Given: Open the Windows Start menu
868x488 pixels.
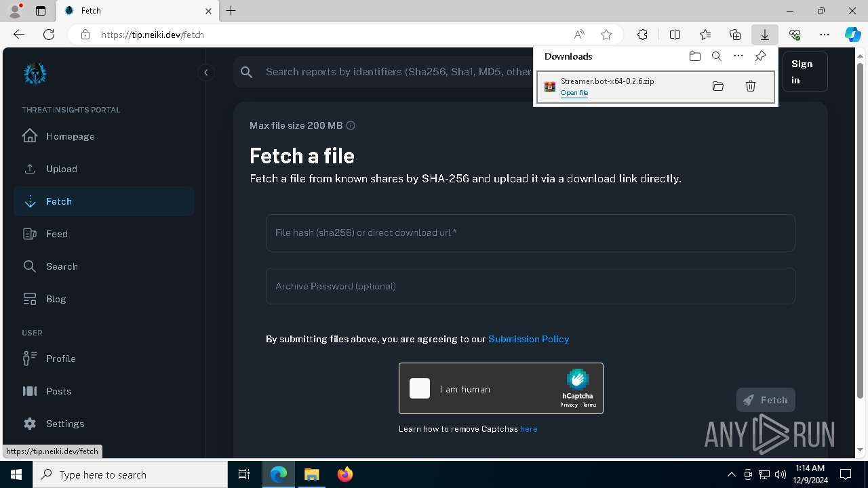Looking at the screenshot, I should pyautogui.click(x=16, y=474).
